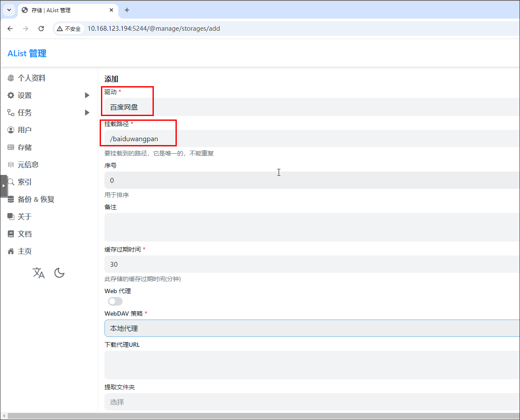This screenshot has height=420, width=520.
Task: Open the 驱动 dropdown showing 百度网盘
Action: [x=312, y=107]
